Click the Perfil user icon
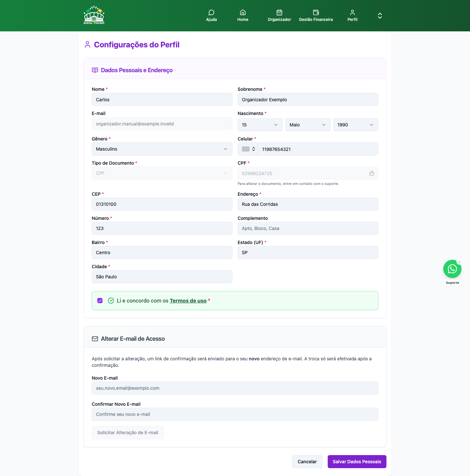Image resolution: width=470 pixels, height=476 pixels. [x=352, y=12]
